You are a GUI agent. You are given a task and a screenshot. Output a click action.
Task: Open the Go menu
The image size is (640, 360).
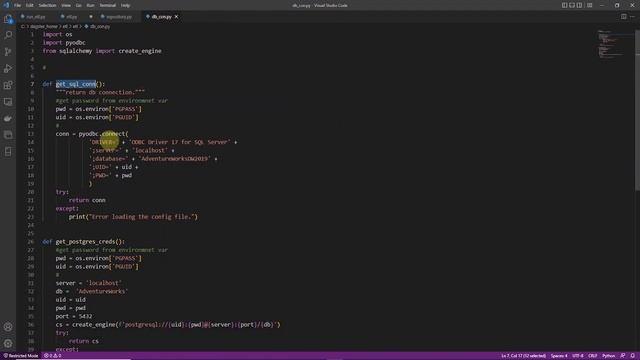[78, 5]
